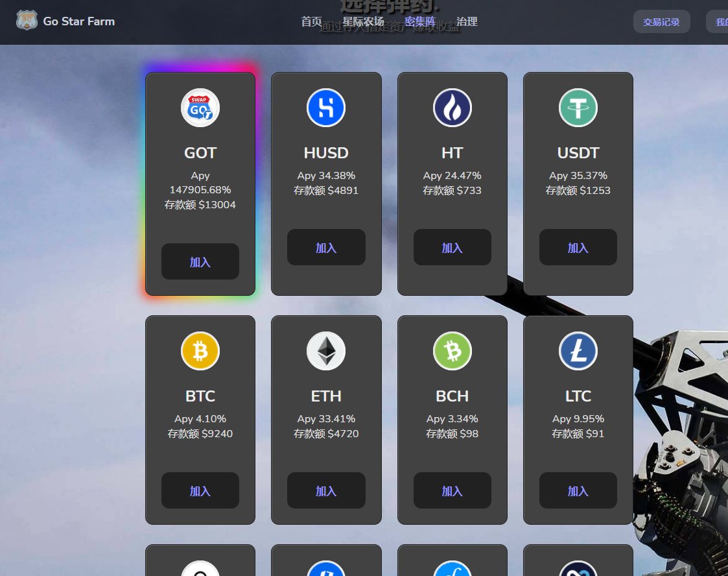728x576 pixels.
Task: Join the BTC pool with 加入
Action: coord(200,490)
